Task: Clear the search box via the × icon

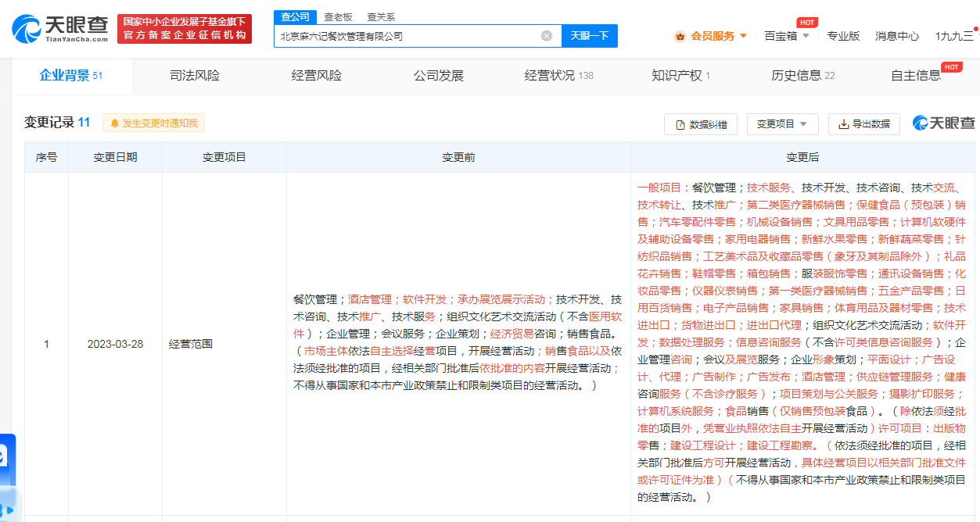Action: (x=546, y=35)
